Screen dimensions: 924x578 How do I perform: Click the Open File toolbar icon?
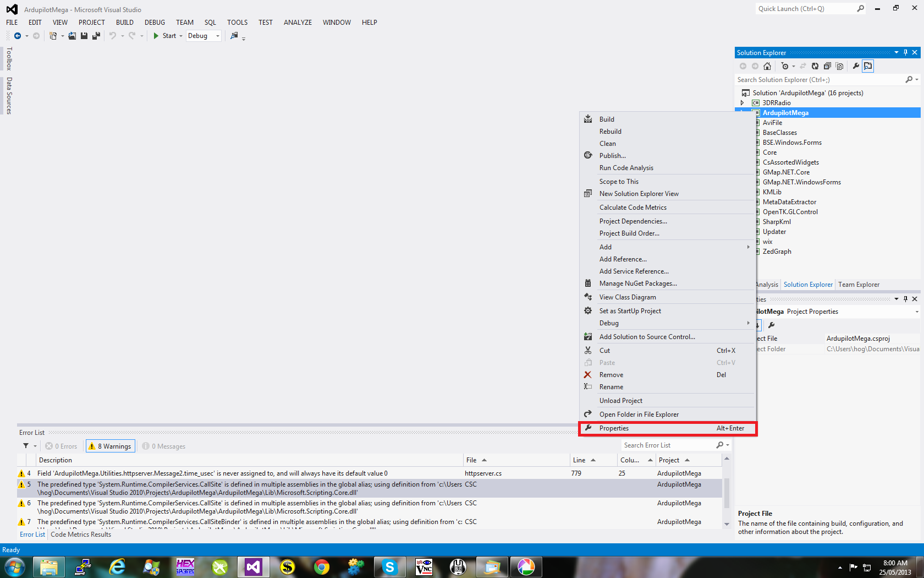[72, 36]
